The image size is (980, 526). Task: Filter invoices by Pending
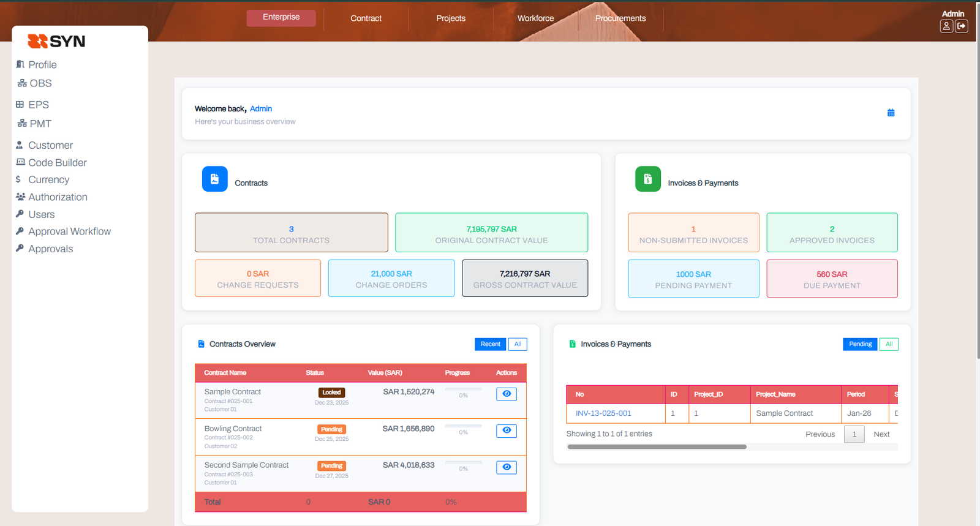860,344
